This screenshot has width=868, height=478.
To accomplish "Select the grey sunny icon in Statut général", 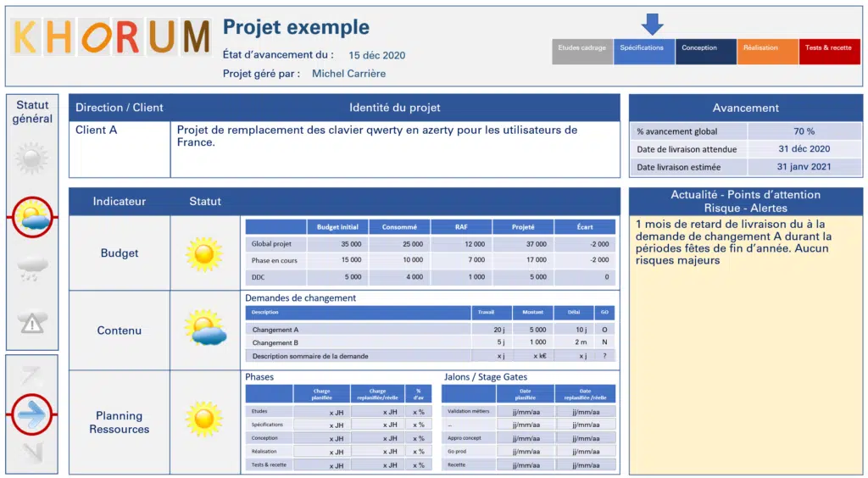I will (31, 158).
